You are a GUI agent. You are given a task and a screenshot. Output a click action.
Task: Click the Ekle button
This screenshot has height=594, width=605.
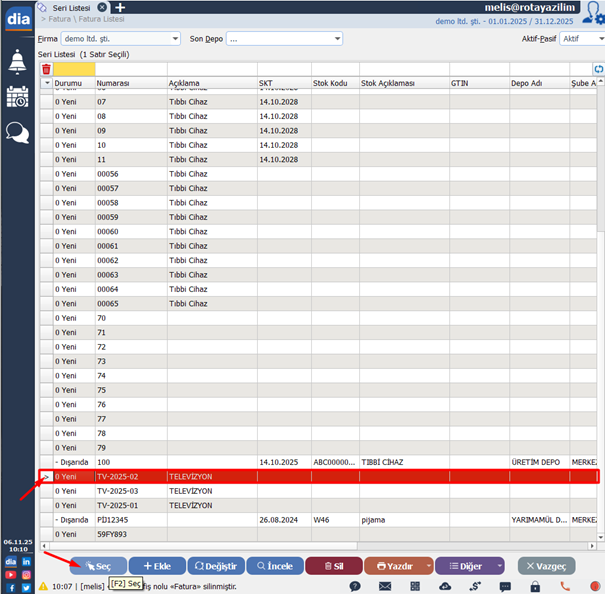point(157,566)
